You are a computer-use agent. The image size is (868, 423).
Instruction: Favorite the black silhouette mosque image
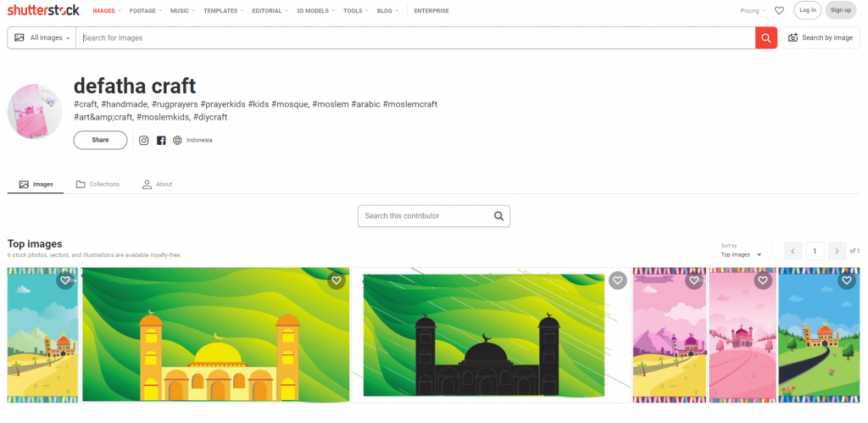618,281
